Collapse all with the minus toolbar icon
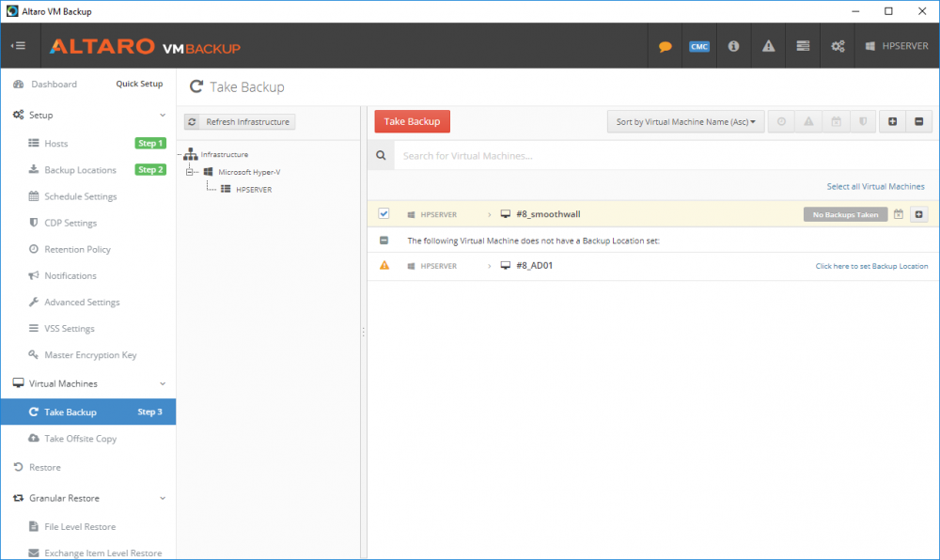940x560 pixels. point(919,121)
